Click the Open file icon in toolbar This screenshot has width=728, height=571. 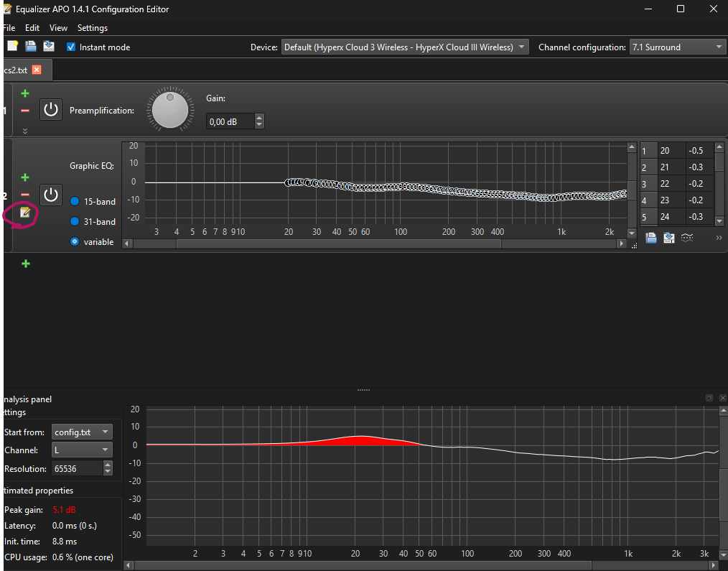click(x=31, y=45)
